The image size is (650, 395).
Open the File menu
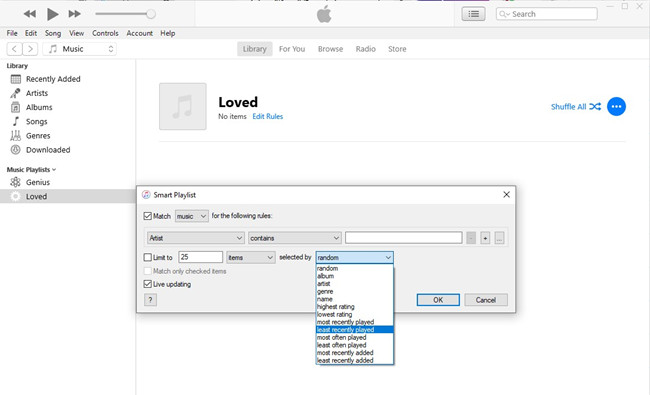point(12,33)
